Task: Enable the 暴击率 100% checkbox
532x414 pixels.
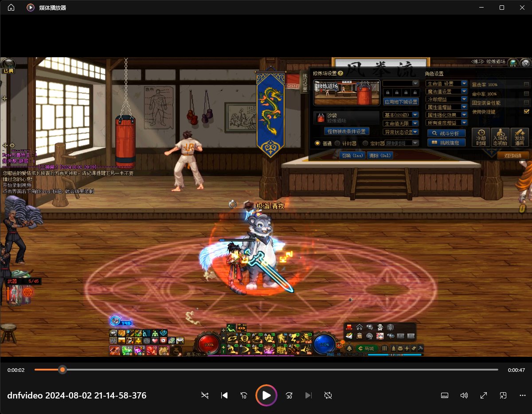Action: click(526, 84)
